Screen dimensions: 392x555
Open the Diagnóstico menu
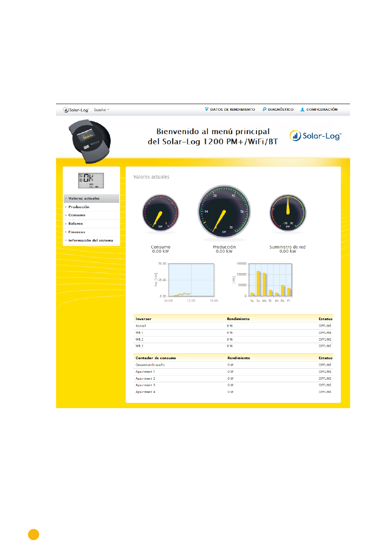(280, 109)
